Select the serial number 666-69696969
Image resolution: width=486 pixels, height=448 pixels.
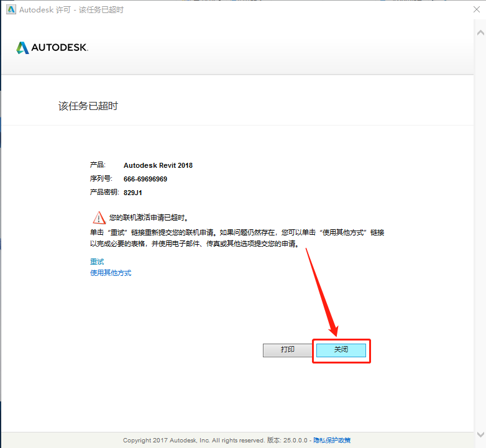[145, 179]
